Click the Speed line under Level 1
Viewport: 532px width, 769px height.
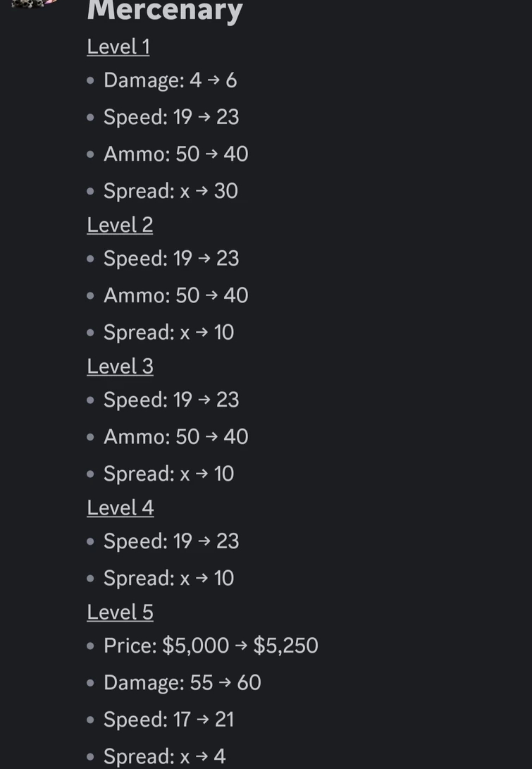tap(171, 117)
